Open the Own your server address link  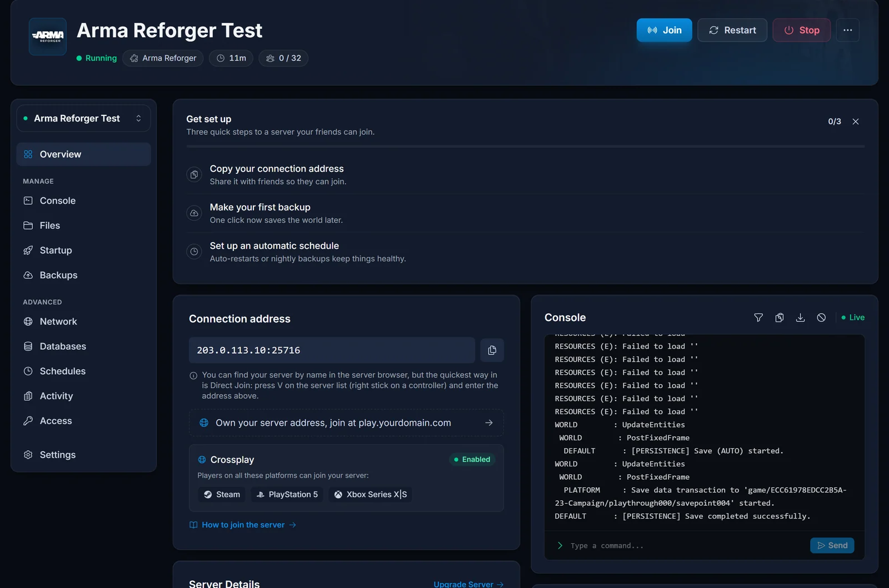click(x=346, y=423)
